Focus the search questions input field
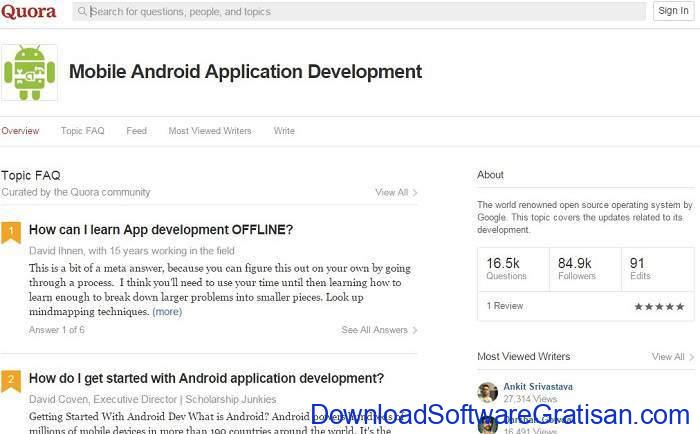Screen dimensions: 700x434 359,11
